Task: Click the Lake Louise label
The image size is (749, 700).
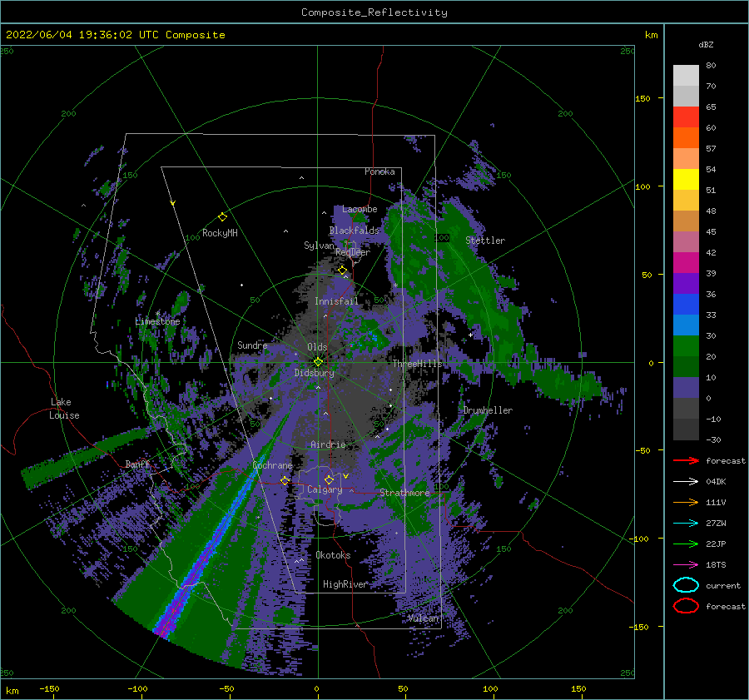Action: (x=64, y=409)
